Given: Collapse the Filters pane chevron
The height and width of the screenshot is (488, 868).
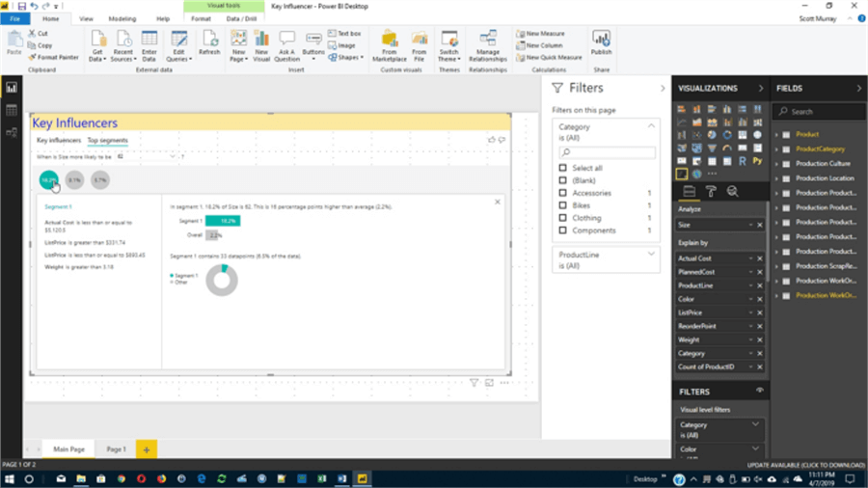Looking at the screenshot, I should (663, 88).
